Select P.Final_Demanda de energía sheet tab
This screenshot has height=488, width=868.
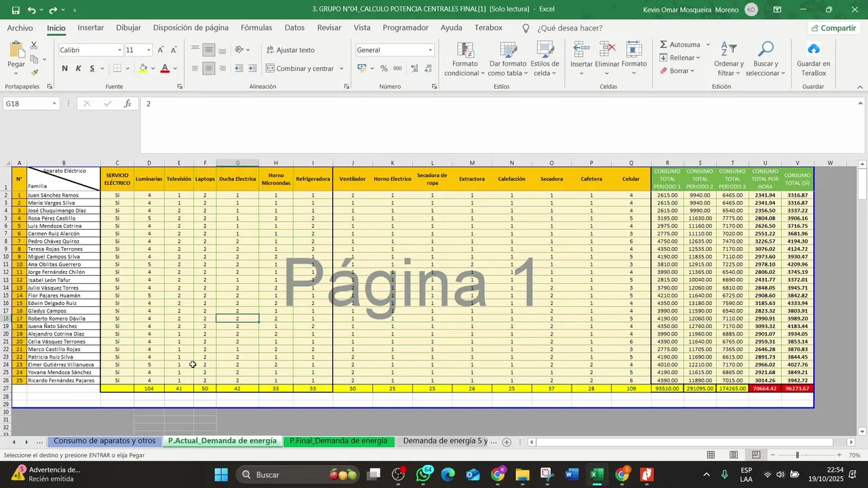[x=338, y=441]
